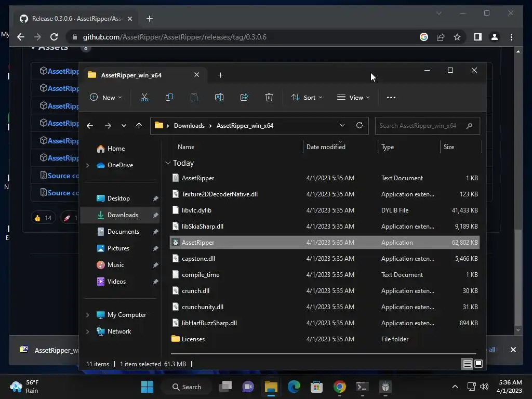Open Videos in navigation pane

coord(116,282)
